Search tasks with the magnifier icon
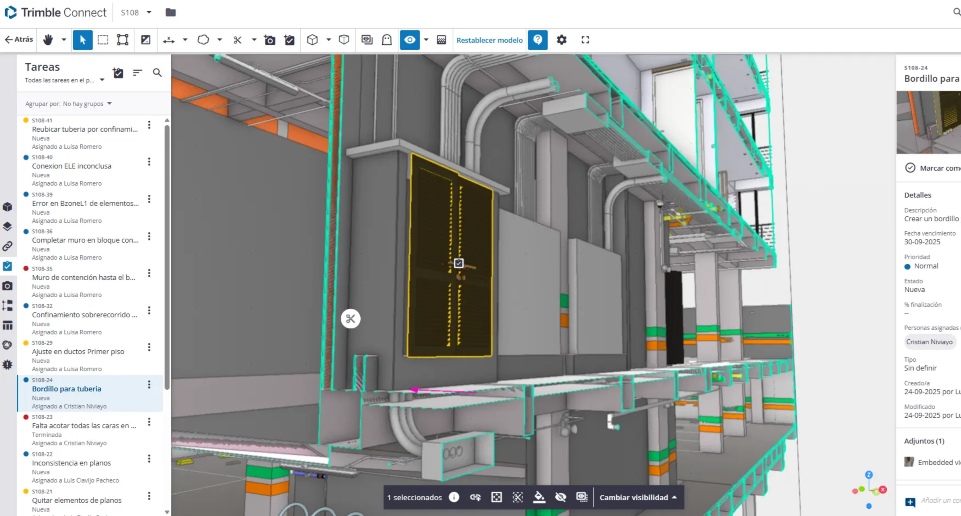The width and height of the screenshot is (961, 516). click(157, 72)
